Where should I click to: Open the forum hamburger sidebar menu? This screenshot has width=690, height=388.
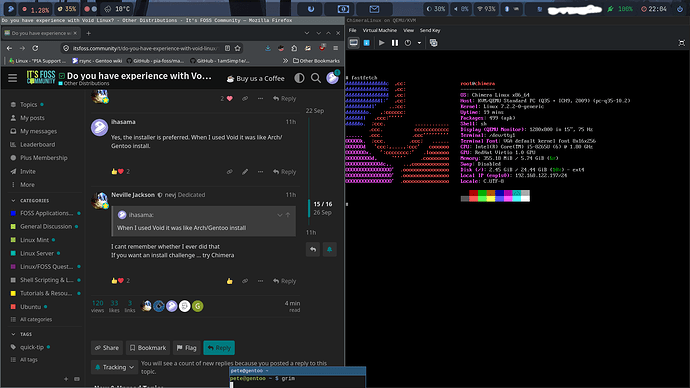click(12, 78)
